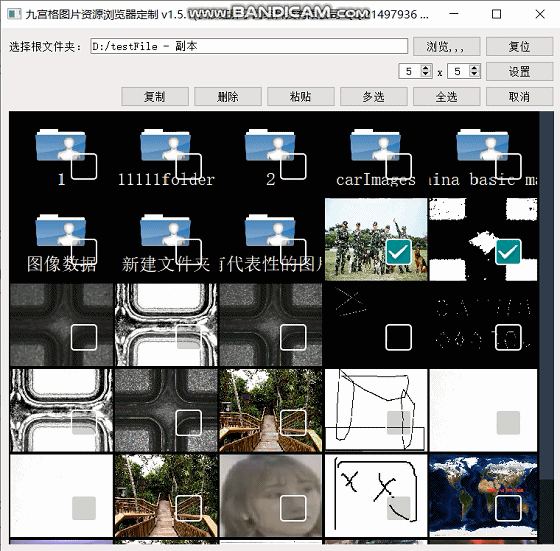Open the 代表性的图片 folder icon
This screenshot has height=551, width=560.
270,230
